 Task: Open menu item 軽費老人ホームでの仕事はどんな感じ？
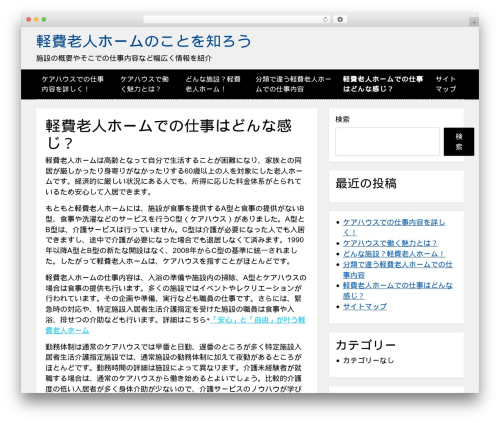(x=383, y=84)
